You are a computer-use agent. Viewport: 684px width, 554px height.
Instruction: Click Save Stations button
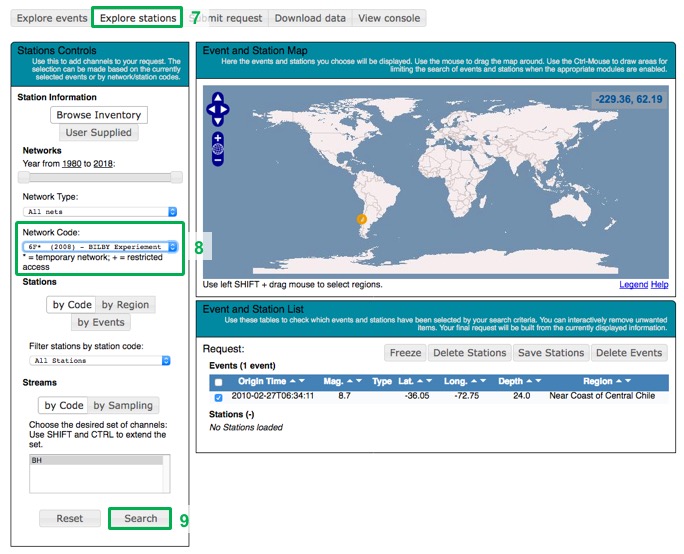pyautogui.click(x=551, y=352)
